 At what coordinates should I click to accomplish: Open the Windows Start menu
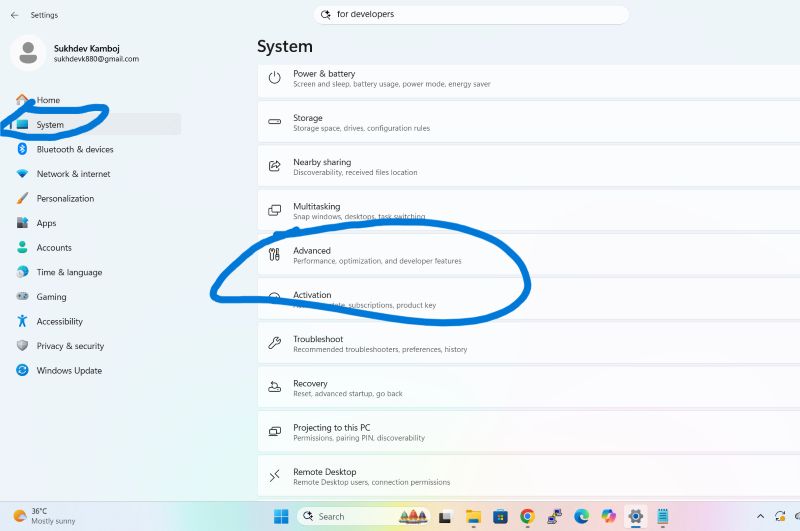pyautogui.click(x=281, y=516)
